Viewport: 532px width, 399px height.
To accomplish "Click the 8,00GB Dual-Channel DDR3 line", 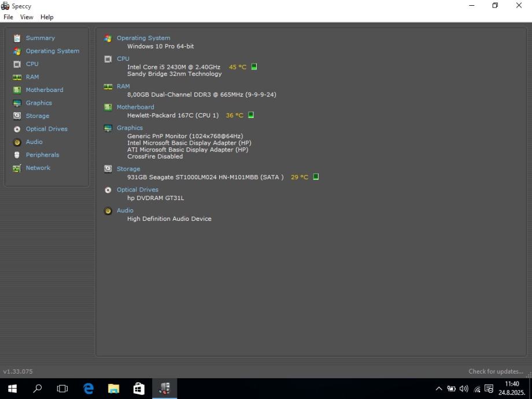I will pos(202,95).
